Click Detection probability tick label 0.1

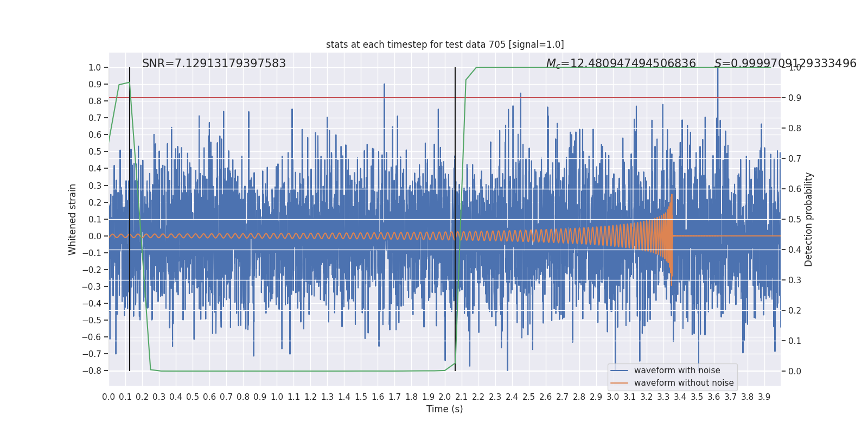tap(795, 341)
